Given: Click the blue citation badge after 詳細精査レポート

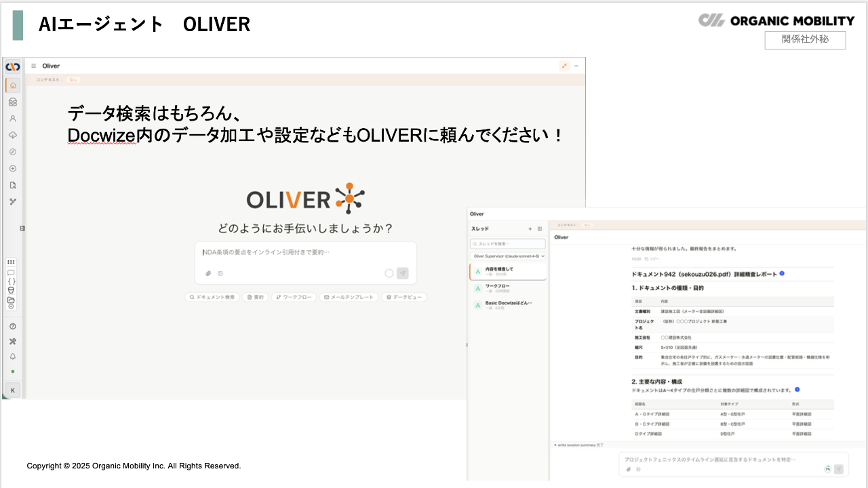Looking at the screenshot, I should point(782,273).
